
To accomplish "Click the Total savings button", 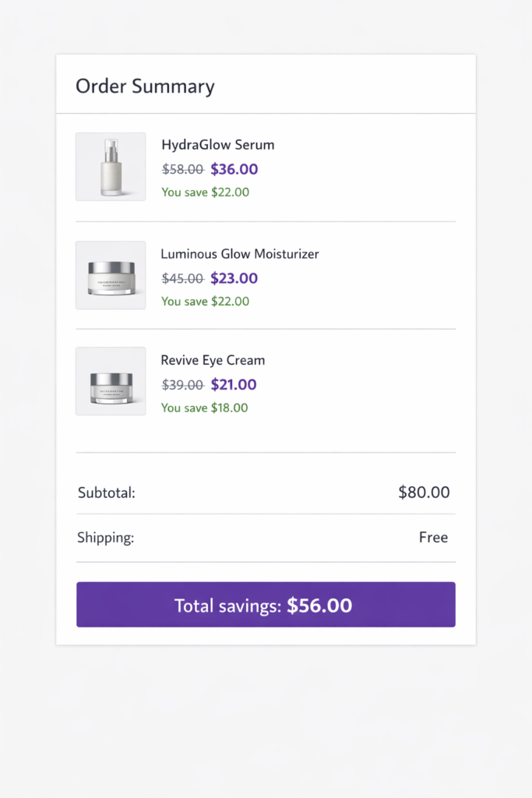I will click(265, 604).
